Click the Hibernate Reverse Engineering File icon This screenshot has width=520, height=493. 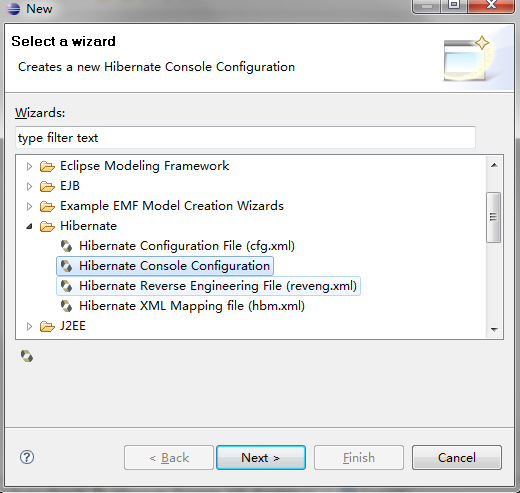tap(66, 286)
